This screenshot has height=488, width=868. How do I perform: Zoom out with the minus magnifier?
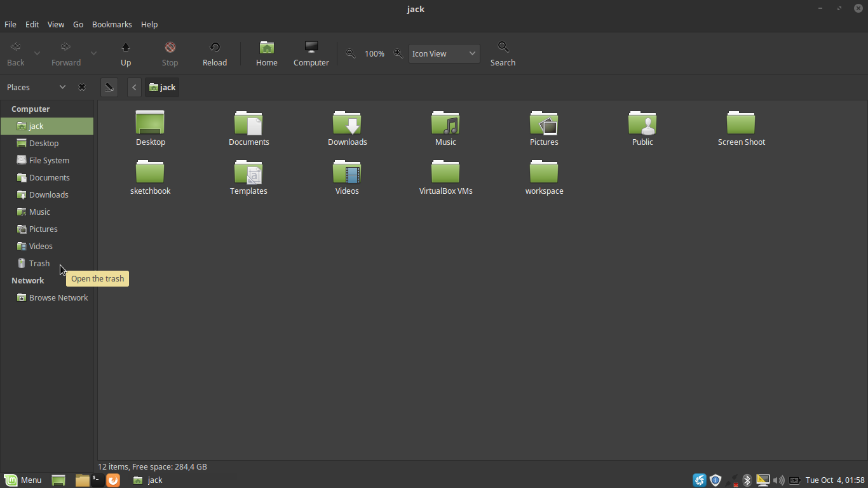click(x=350, y=54)
